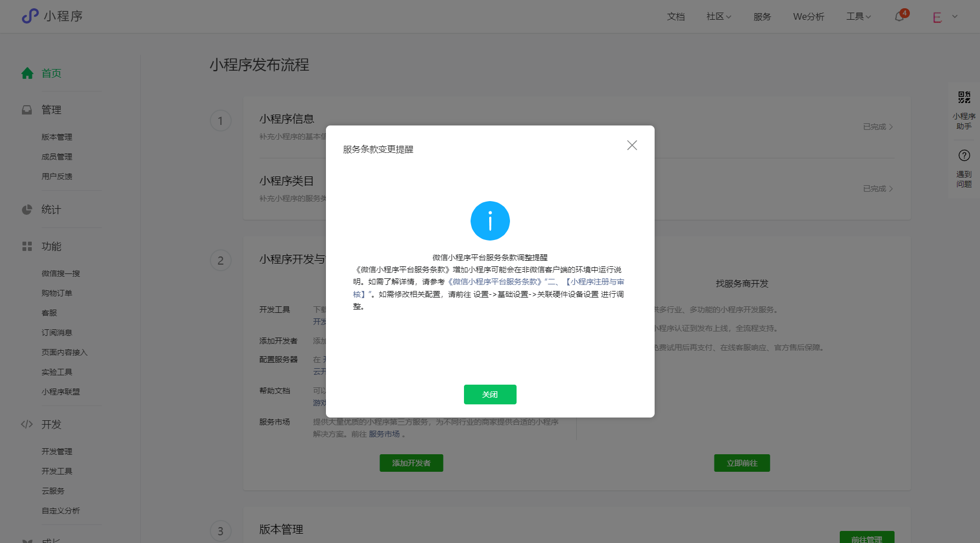
Task: Open the account avatar menu
Action: click(x=937, y=17)
